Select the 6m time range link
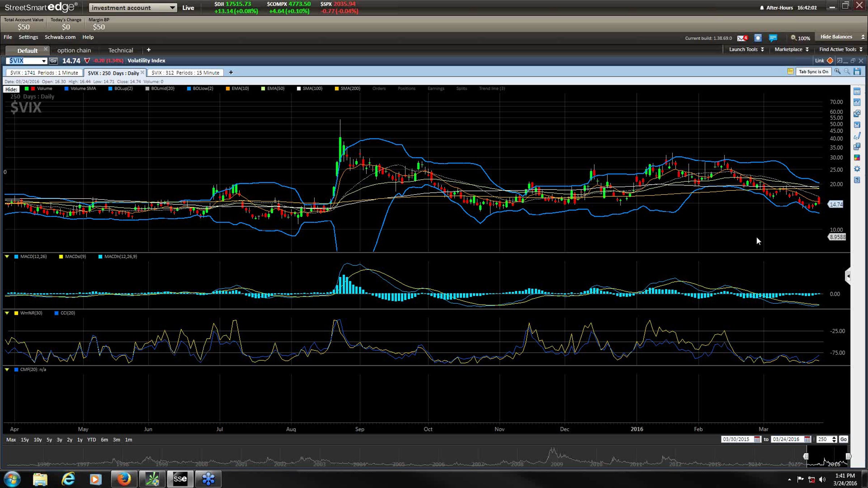This screenshot has width=868, height=488. pos(104,440)
